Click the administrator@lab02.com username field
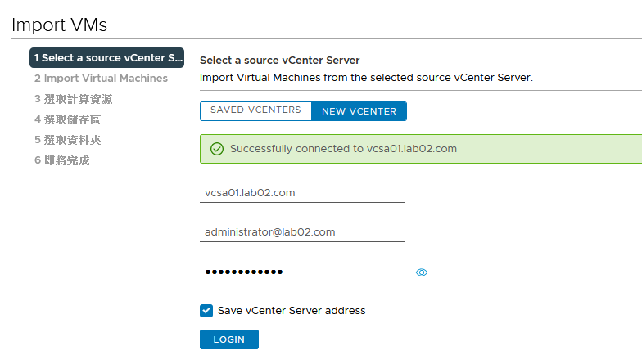Screen dimensions: 642x364 click(x=302, y=232)
